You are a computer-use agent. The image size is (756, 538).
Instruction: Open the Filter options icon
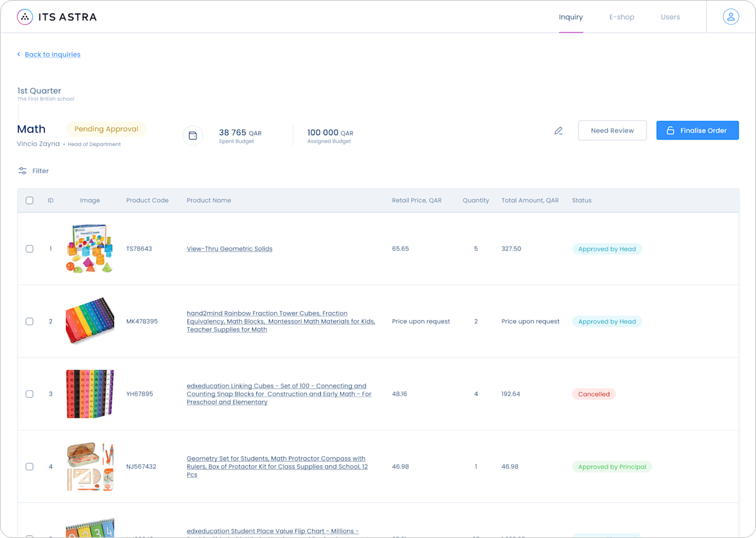point(21,170)
